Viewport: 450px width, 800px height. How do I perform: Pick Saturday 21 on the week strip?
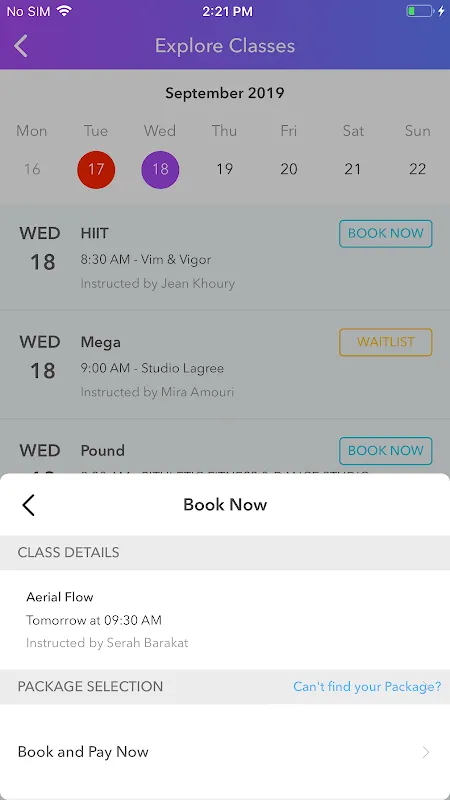click(353, 169)
